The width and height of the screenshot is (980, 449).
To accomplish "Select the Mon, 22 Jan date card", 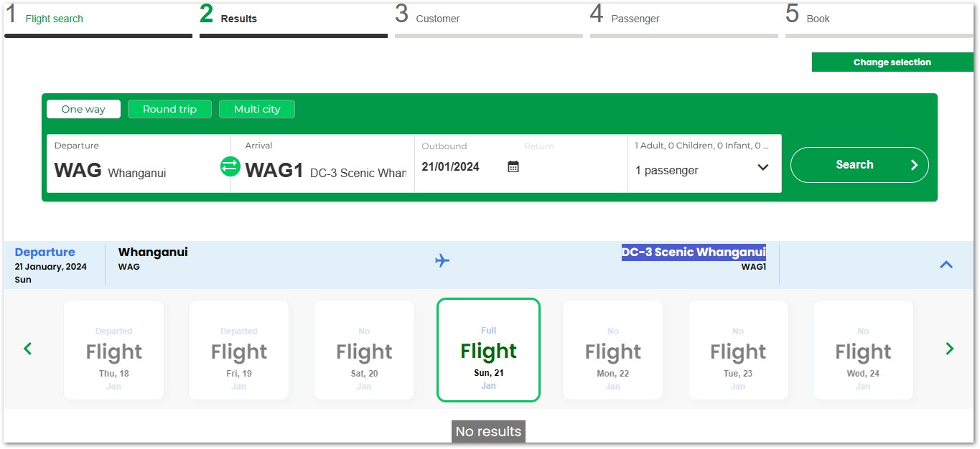I will click(x=612, y=350).
